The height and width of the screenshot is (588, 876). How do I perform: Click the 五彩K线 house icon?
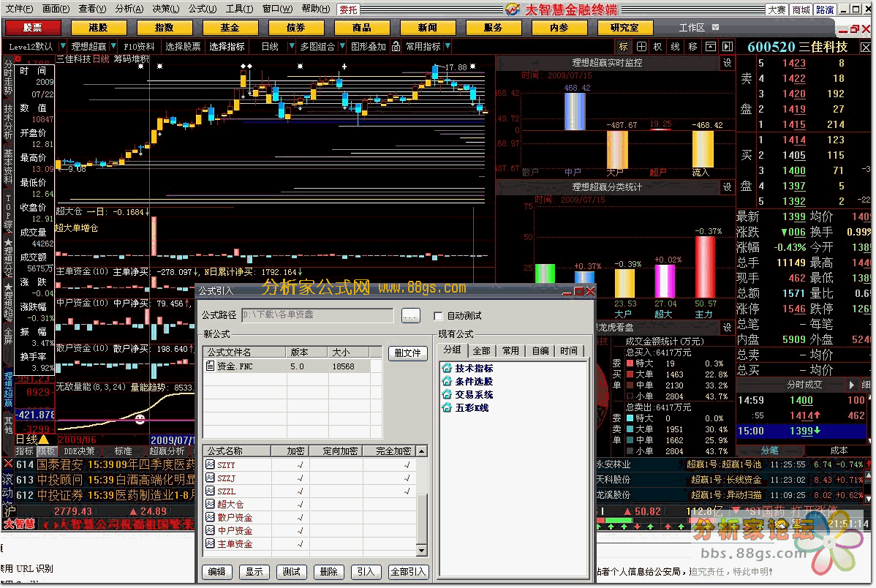447,407
